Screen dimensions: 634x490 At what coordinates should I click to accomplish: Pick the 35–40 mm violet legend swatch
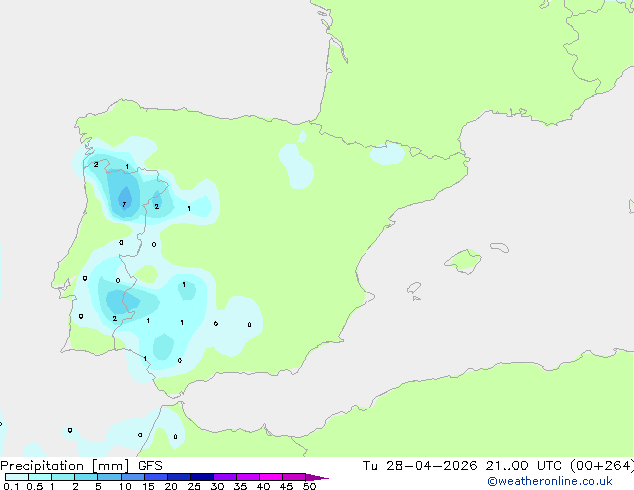[x=248, y=477]
